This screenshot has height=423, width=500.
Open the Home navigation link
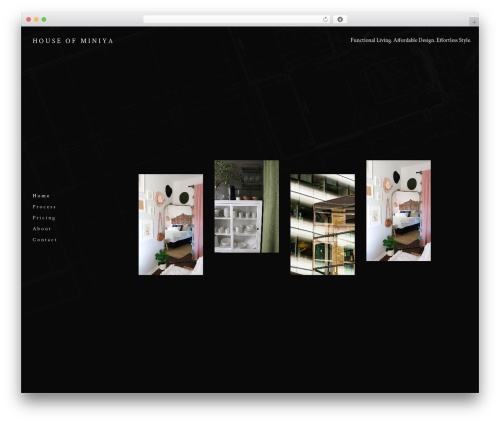(41, 196)
